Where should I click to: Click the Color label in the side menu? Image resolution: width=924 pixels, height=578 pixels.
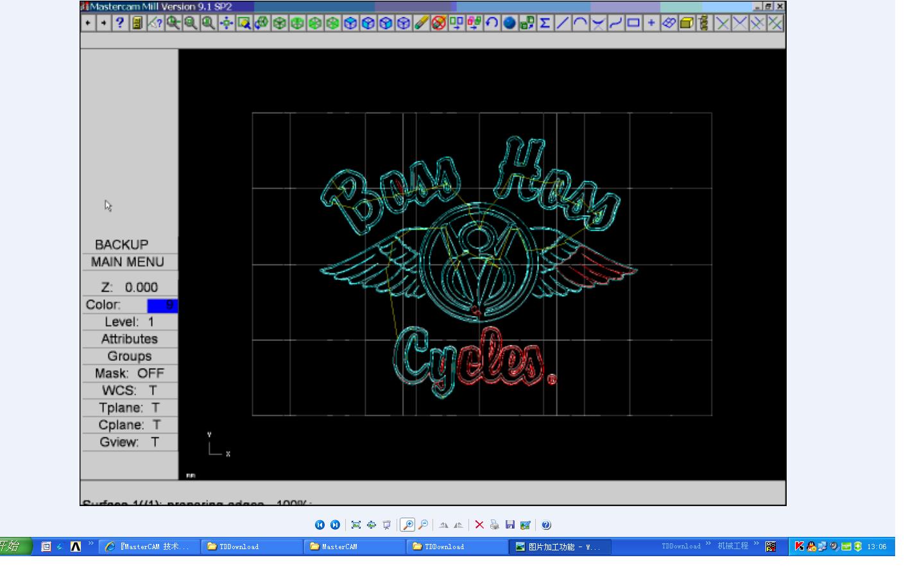[103, 305]
